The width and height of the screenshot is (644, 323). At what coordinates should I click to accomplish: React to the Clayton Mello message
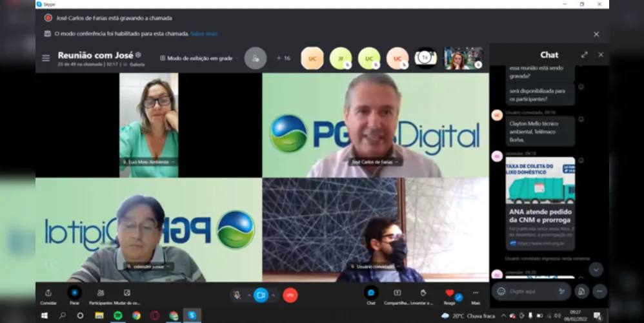click(581, 119)
